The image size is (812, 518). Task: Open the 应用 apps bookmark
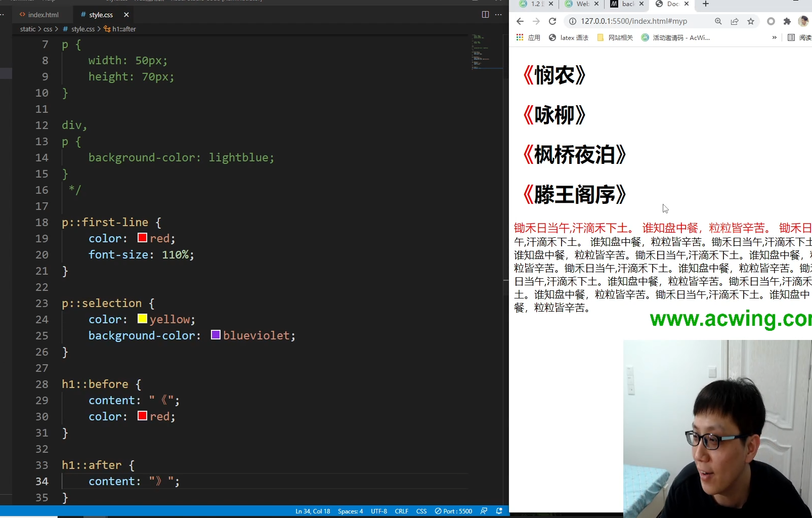point(528,37)
